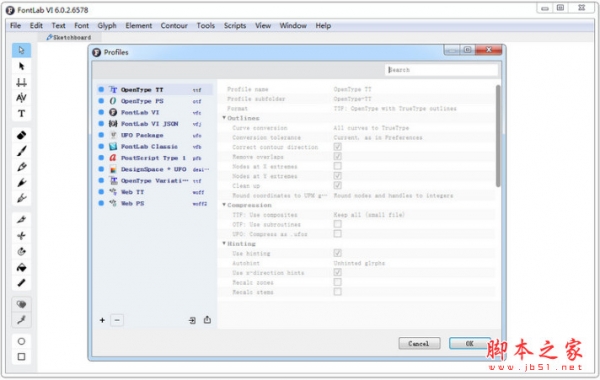Viewport: 600px width, 380px height.
Task: Toggle Correct contour direction checkbox
Action: tap(338, 147)
